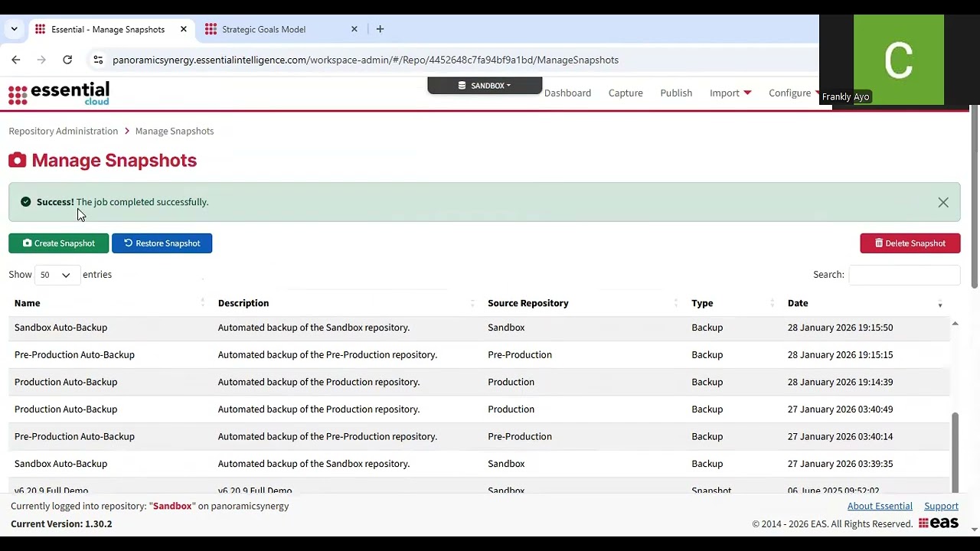980x551 pixels.
Task: Select Sandbox Auto-Backup dated 27 January 03:39:35
Action: 479,464
